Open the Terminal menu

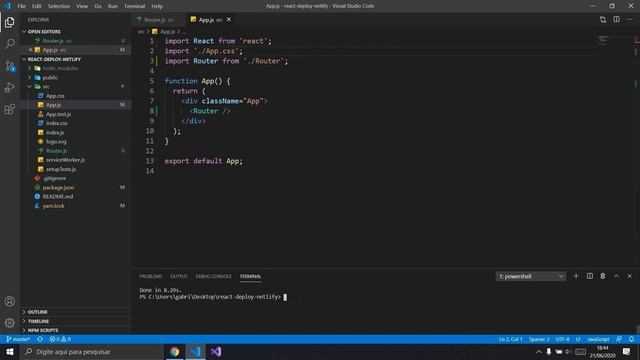point(134,6)
